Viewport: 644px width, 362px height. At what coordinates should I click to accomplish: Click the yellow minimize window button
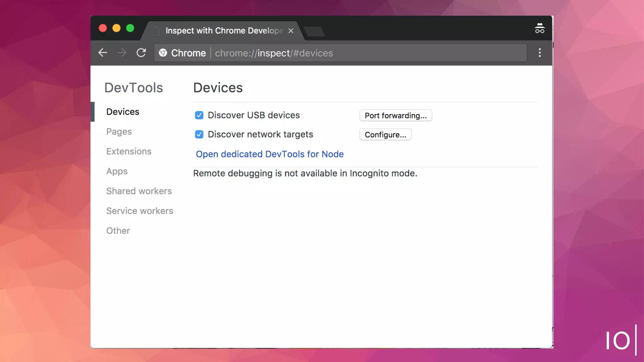tap(116, 28)
